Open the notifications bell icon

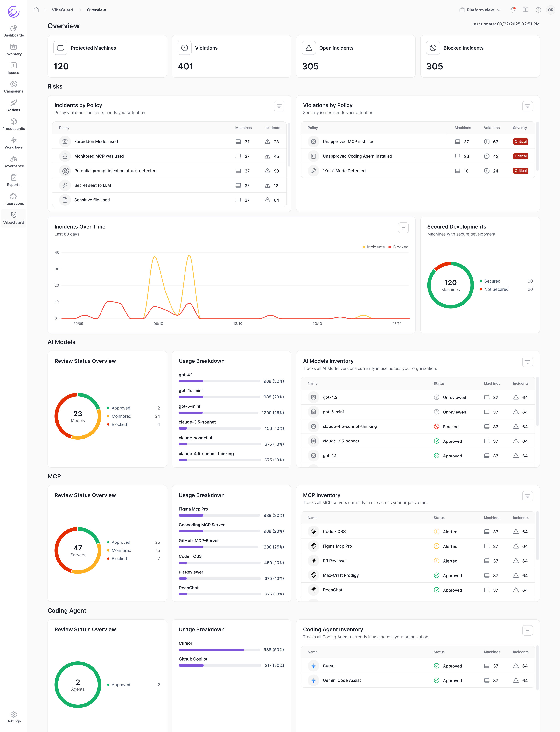(512, 10)
